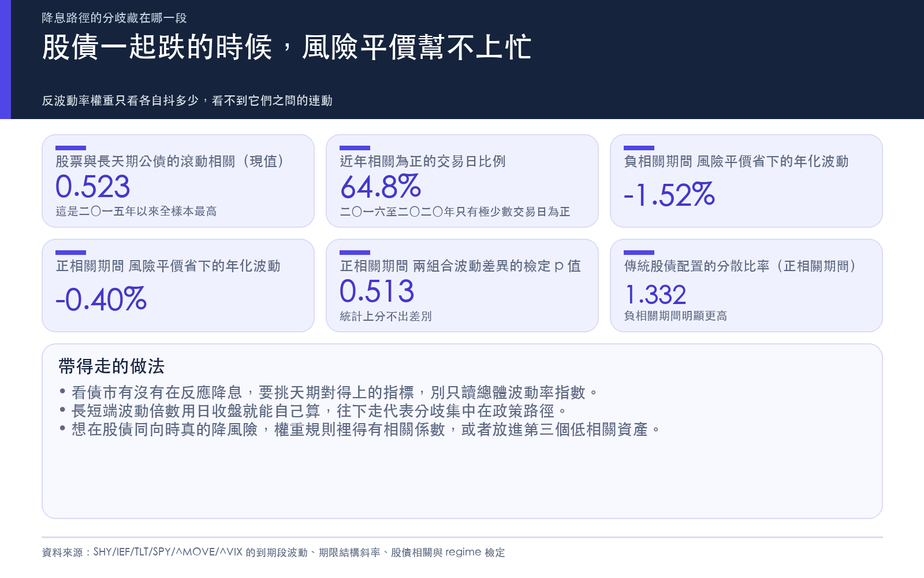The image size is (924, 578).
Task: Click the value 0.523
Action: point(93,187)
